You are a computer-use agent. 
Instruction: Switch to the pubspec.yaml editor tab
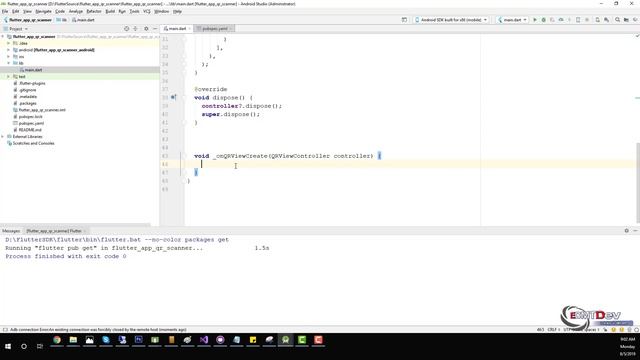[214, 29]
